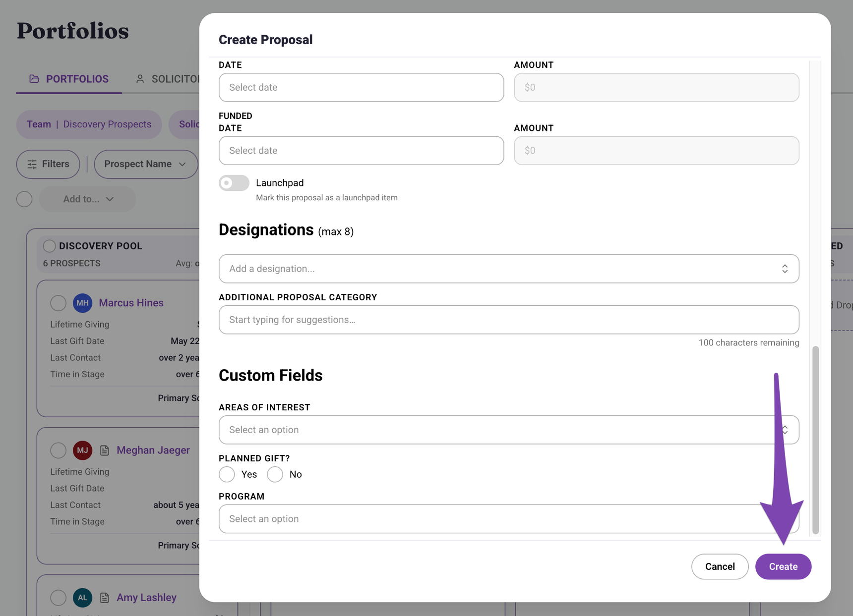The image size is (853, 616).
Task: Toggle the Launchpad switch
Action: (x=234, y=183)
